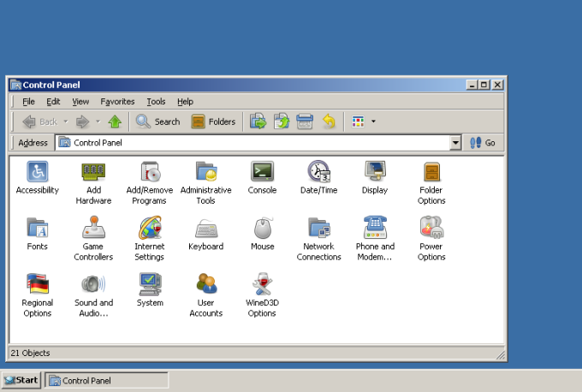Click the Undo yellow arrow icon
This screenshot has width=582, height=392.
[329, 122]
